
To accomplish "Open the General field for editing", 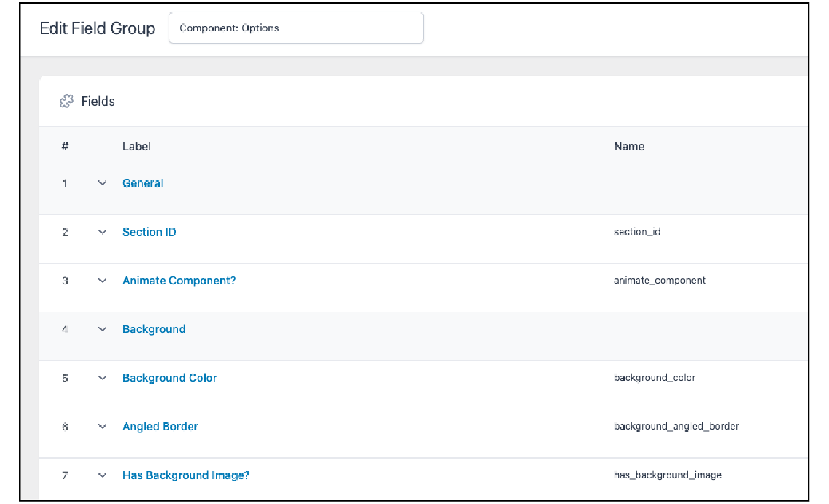I will click(x=142, y=183).
